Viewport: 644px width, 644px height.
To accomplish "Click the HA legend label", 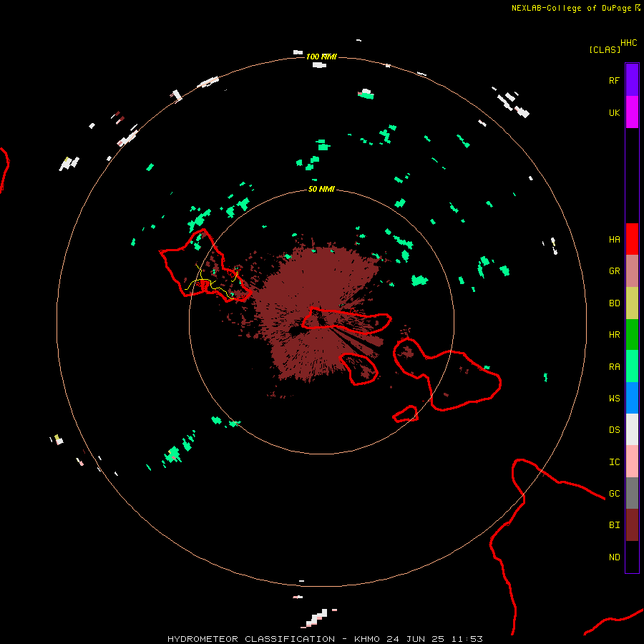I will [x=614, y=239].
